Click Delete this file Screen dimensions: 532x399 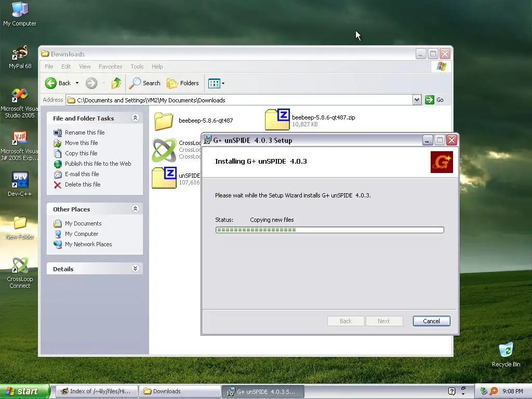click(x=77, y=184)
